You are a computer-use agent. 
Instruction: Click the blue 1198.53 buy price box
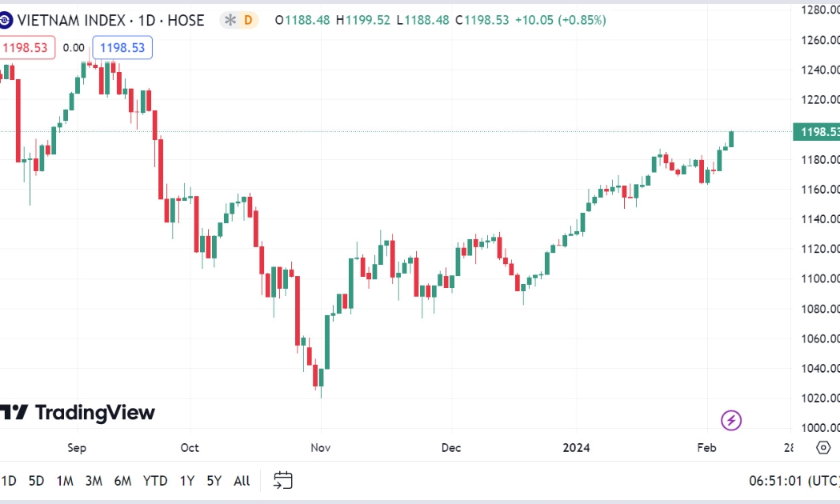click(x=122, y=48)
